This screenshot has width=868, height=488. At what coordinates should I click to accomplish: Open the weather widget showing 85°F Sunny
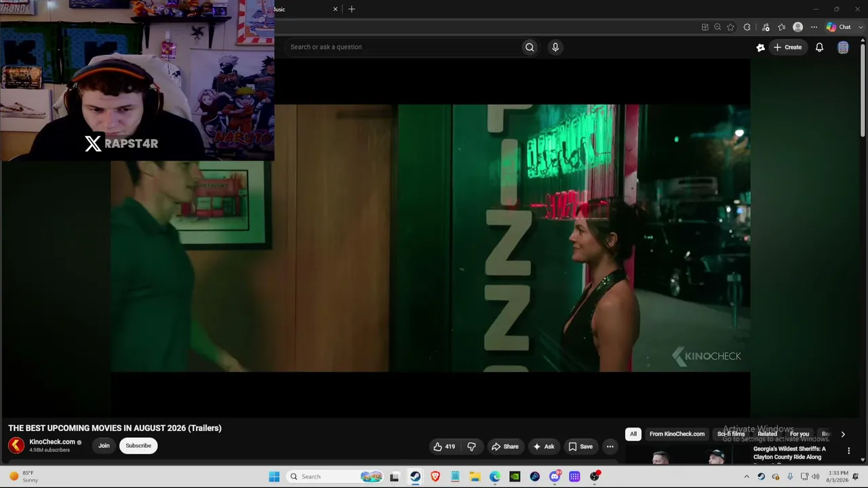(22, 476)
